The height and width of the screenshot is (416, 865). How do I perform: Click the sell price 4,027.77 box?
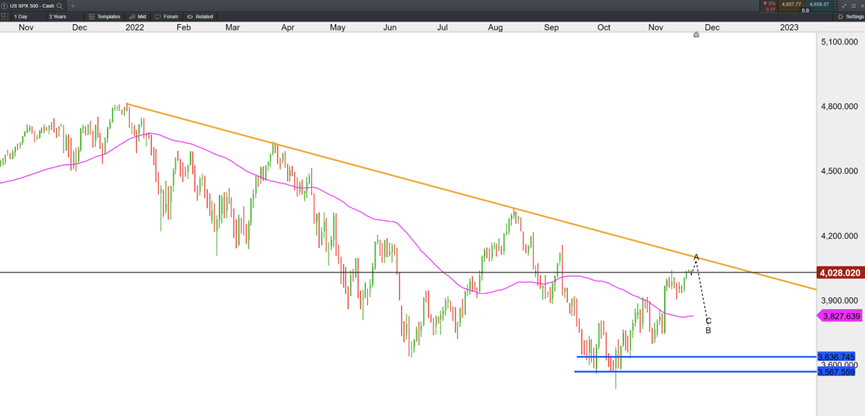(791, 6)
